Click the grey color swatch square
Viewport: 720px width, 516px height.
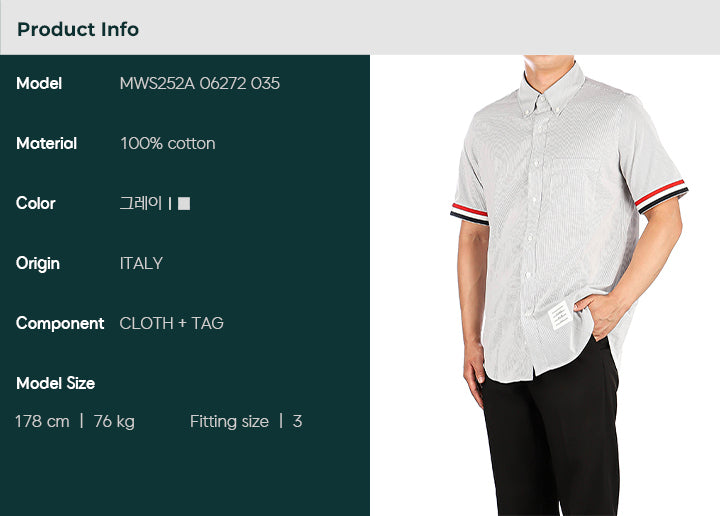184,203
